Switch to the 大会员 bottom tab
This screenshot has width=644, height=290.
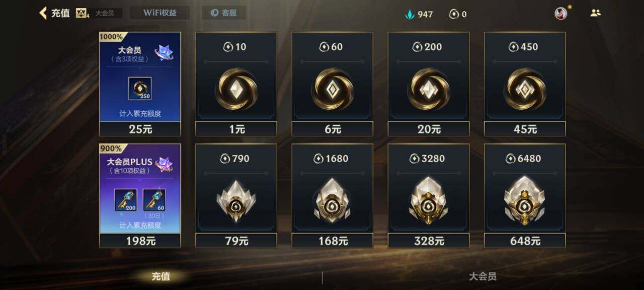[482, 276]
